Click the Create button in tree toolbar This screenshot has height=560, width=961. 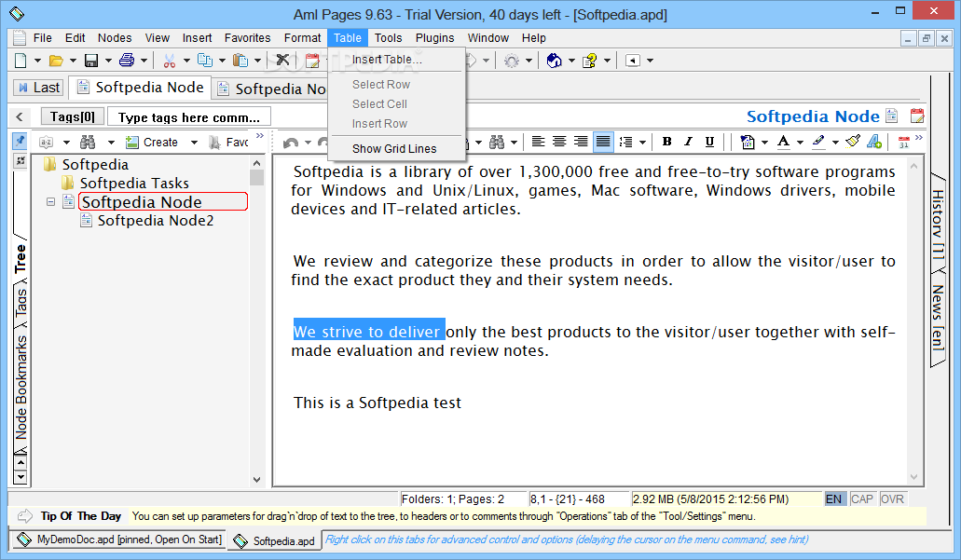(153, 143)
